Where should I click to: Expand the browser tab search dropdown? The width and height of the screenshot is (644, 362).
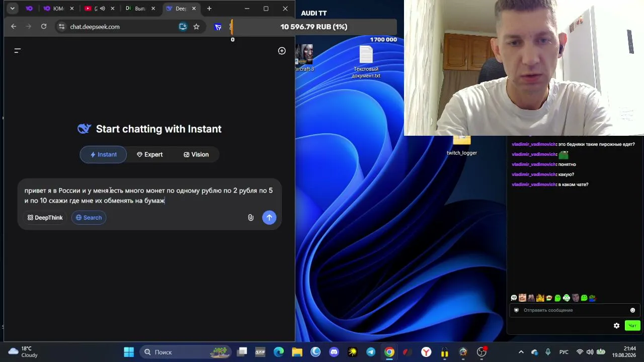[x=12, y=9]
